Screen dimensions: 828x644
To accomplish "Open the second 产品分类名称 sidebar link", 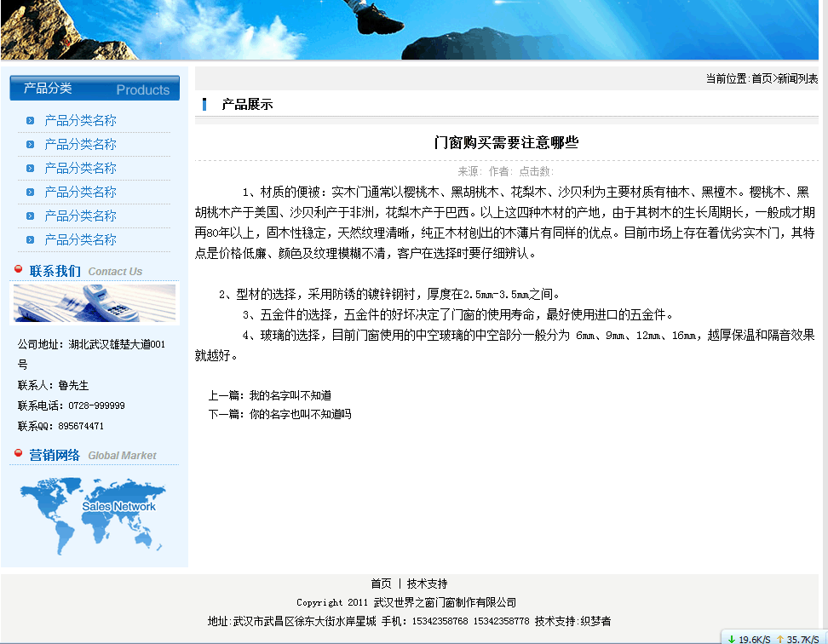I will click(80, 145).
